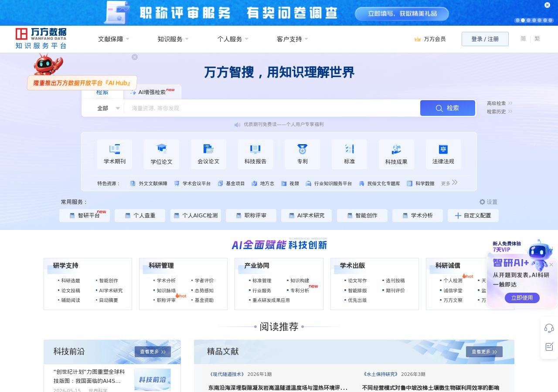Open the 会议论文 conference paper icon

pos(208,149)
